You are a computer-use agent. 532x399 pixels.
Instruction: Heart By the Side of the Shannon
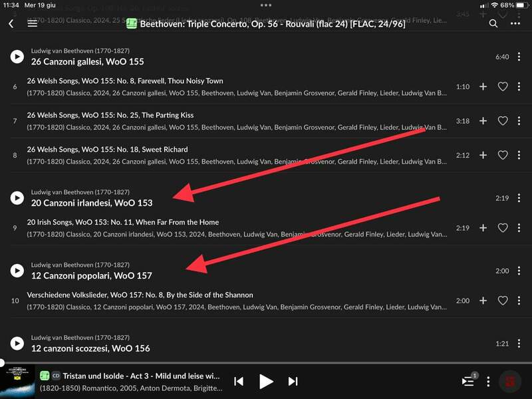503,301
